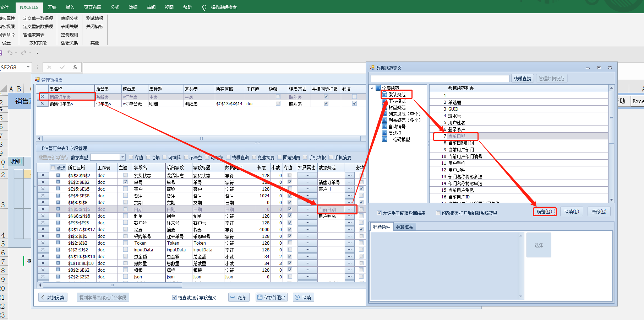Select 当前日期 in the data spec list
This screenshot has height=320, width=644.
(x=457, y=136)
